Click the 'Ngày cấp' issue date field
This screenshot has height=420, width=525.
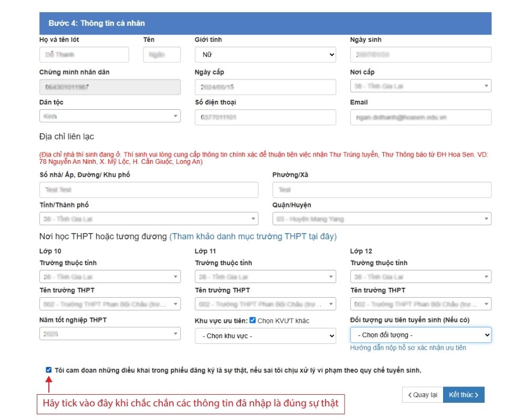point(265,87)
